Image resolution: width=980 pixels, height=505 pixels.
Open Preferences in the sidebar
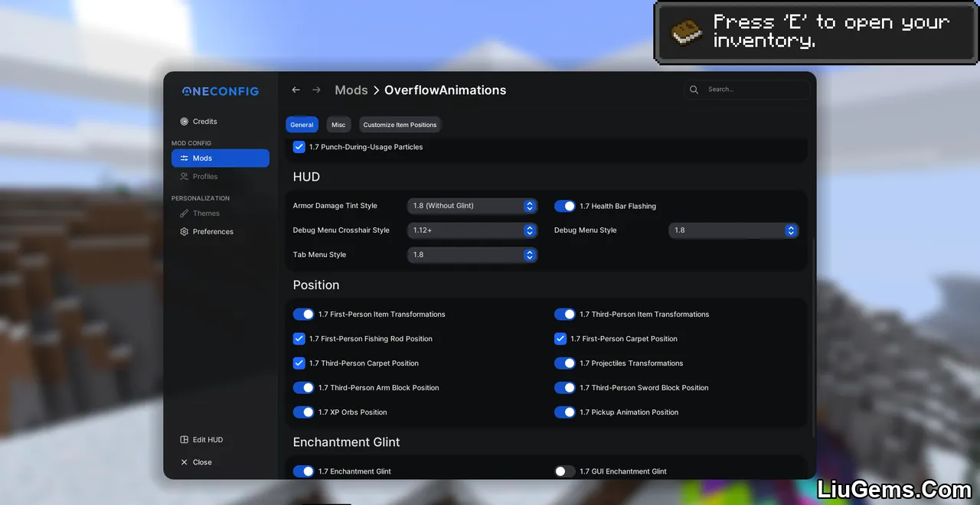click(x=220, y=232)
